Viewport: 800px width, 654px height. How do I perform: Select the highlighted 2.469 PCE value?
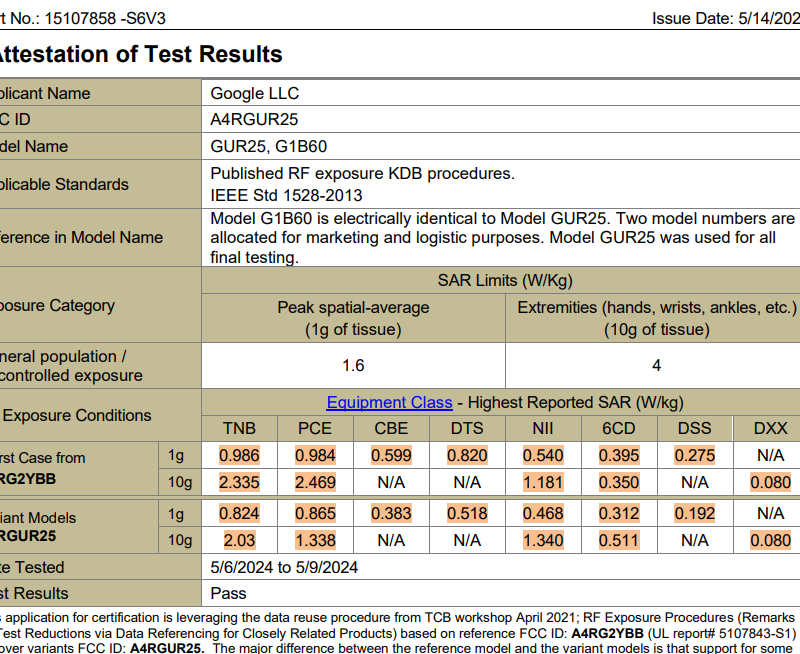315,482
